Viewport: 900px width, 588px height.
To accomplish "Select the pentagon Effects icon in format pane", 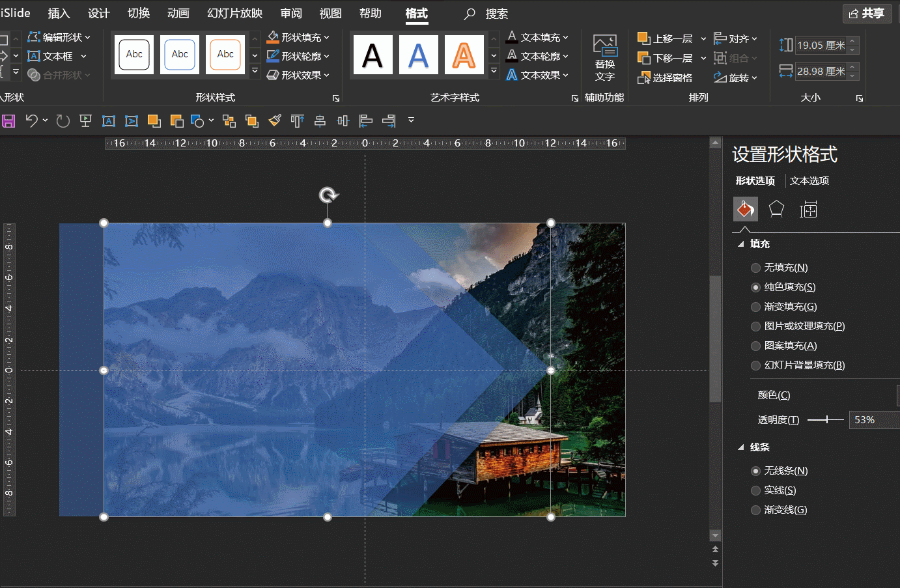I will pos(776,209).
